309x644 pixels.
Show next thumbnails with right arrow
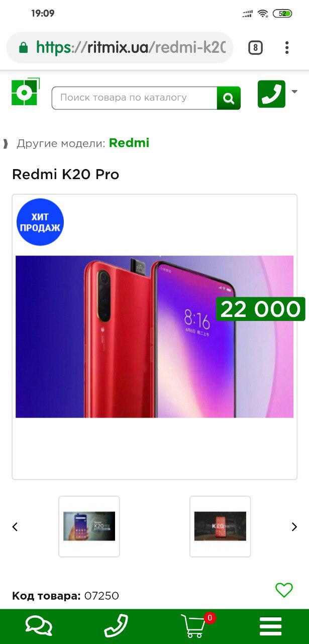point(294,527)
